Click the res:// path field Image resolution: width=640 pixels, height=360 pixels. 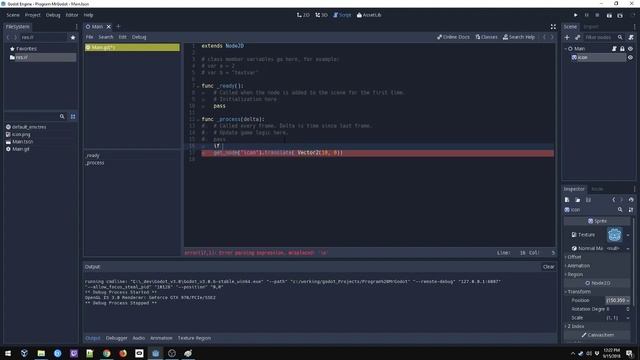tap(43, 38)
